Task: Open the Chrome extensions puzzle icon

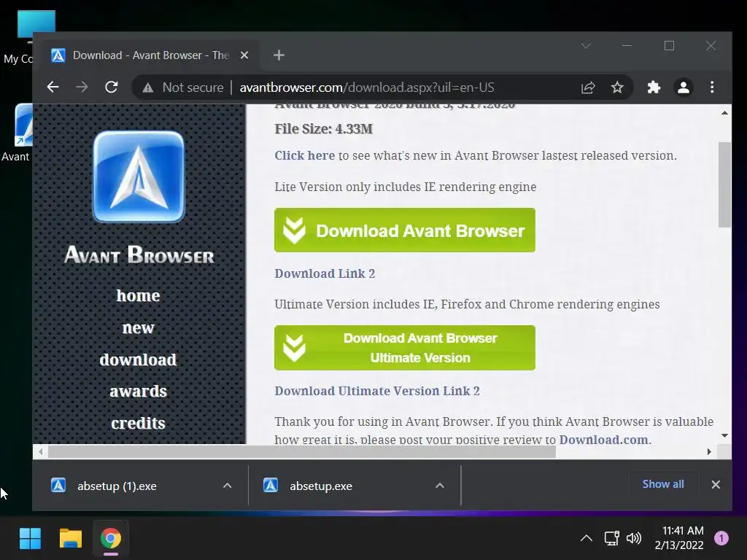Action: [654, 87]
